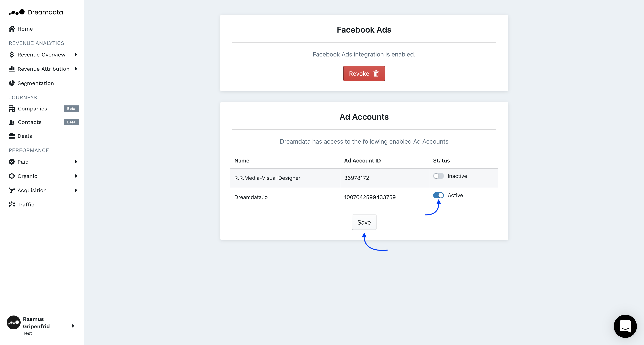Save the ad account settings
This screenshot has width=644, height=345.
364,222
